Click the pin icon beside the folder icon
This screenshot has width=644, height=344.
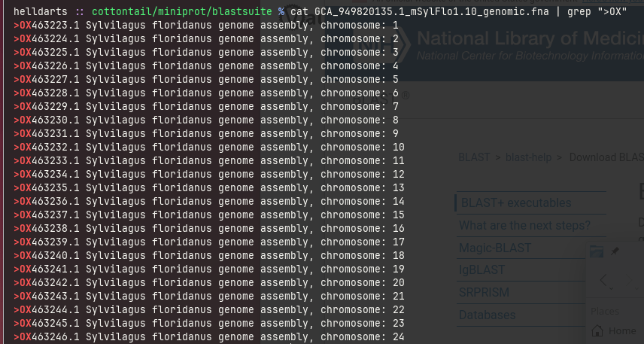615,251
